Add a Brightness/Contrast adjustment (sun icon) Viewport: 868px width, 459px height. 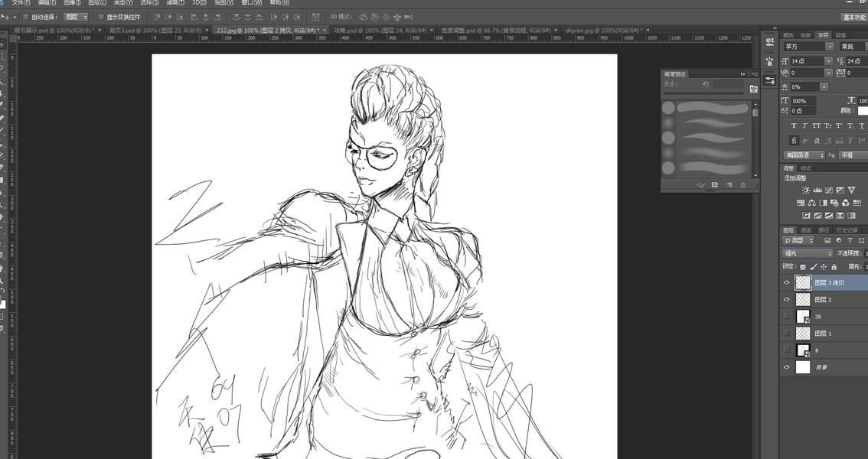click(805, 190)
